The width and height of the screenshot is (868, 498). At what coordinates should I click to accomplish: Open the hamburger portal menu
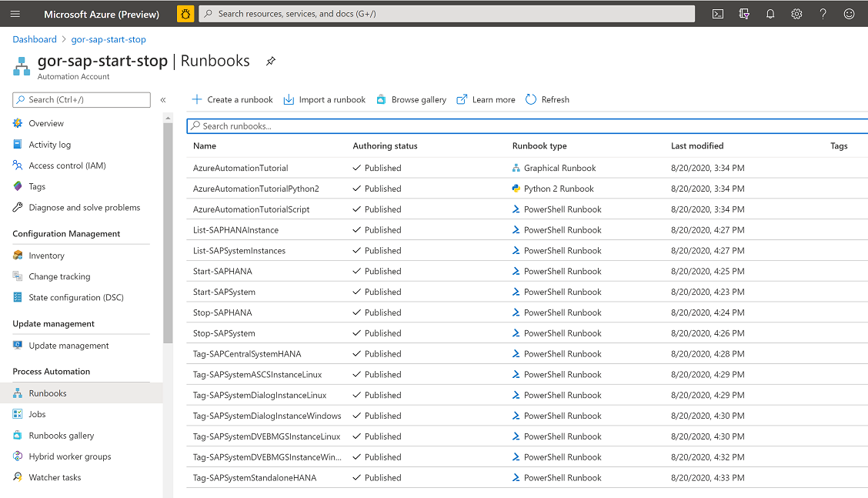[15, 14]
